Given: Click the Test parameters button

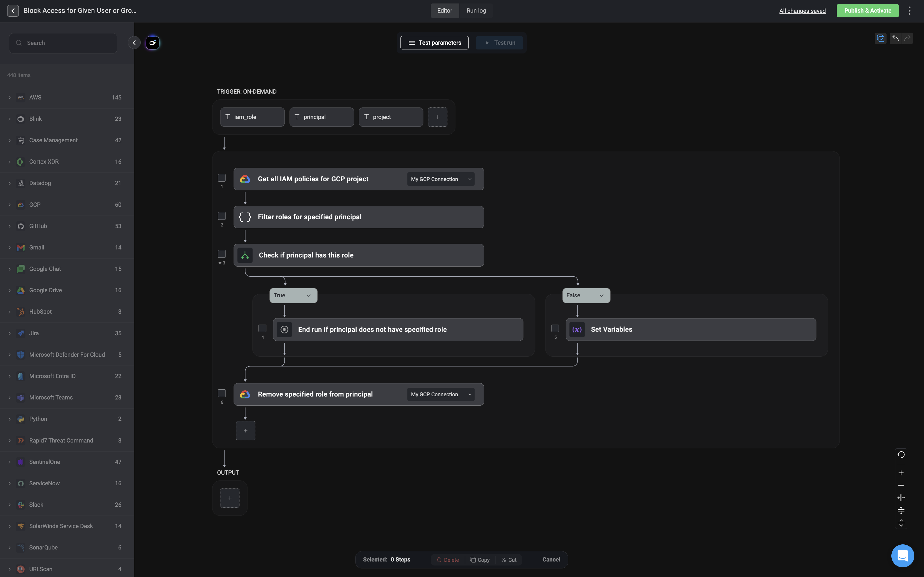Looking at the screenshot, I should click(434, 43).
